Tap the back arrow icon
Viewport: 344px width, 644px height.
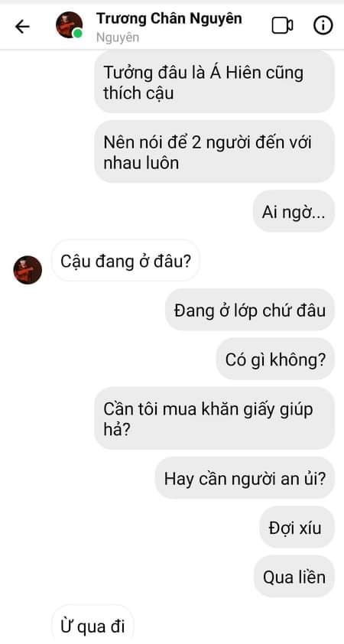(22, 27)
